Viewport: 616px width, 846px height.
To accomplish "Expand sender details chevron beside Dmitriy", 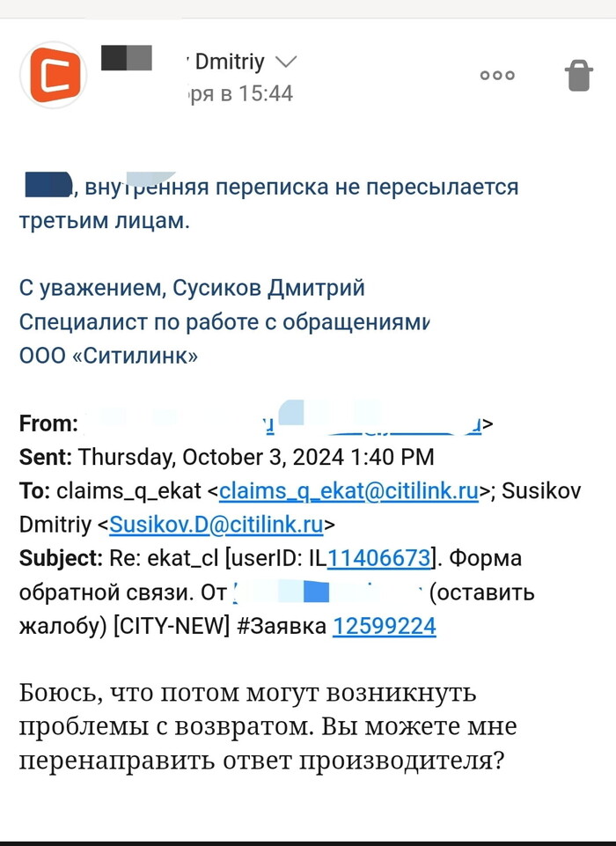I will click(x=286, y=62).
